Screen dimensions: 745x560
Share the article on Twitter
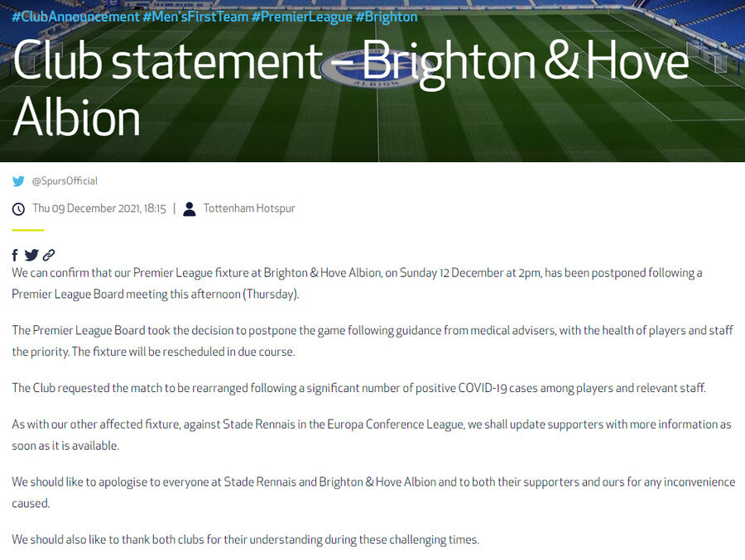pos(31,255)
